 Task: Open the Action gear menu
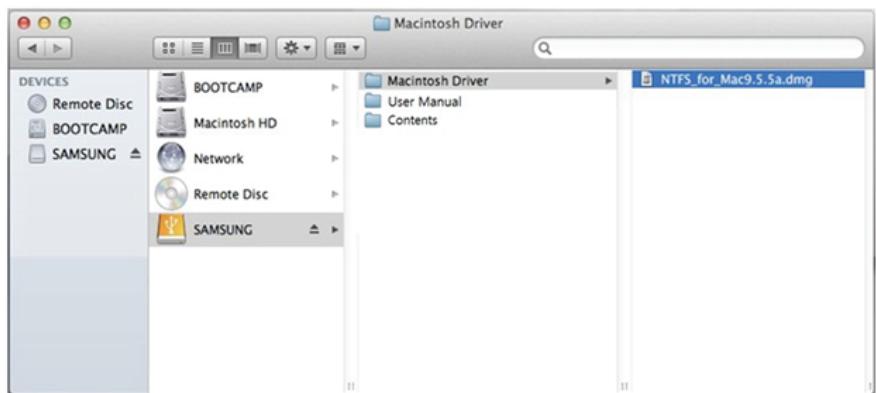pyautogui.click(x=297, y=49)
